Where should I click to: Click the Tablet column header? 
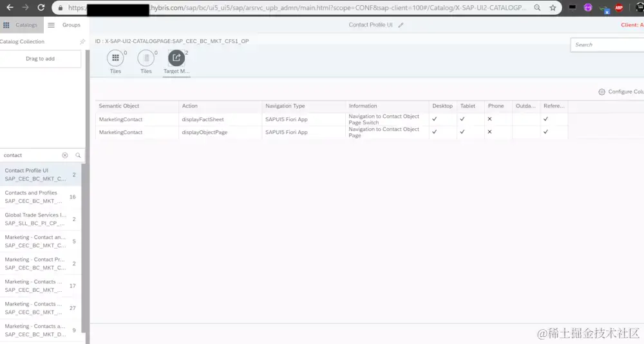[x=471, y=106]
